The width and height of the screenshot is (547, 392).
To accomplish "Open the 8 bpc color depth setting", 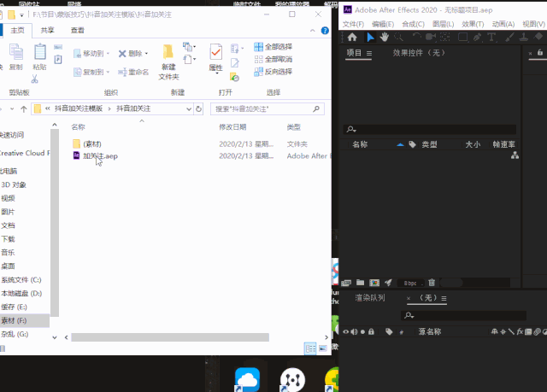I will pyautogui.click(x=410, y=283).
